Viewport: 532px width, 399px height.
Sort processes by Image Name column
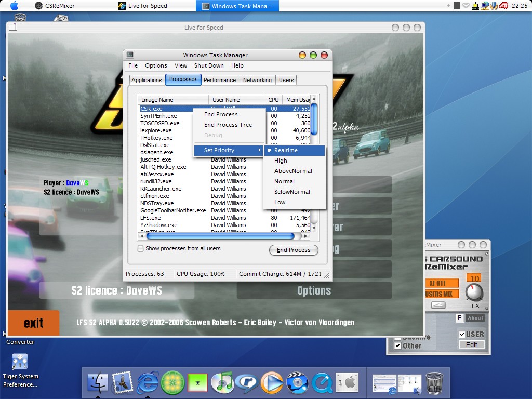[x=173, y=100]
